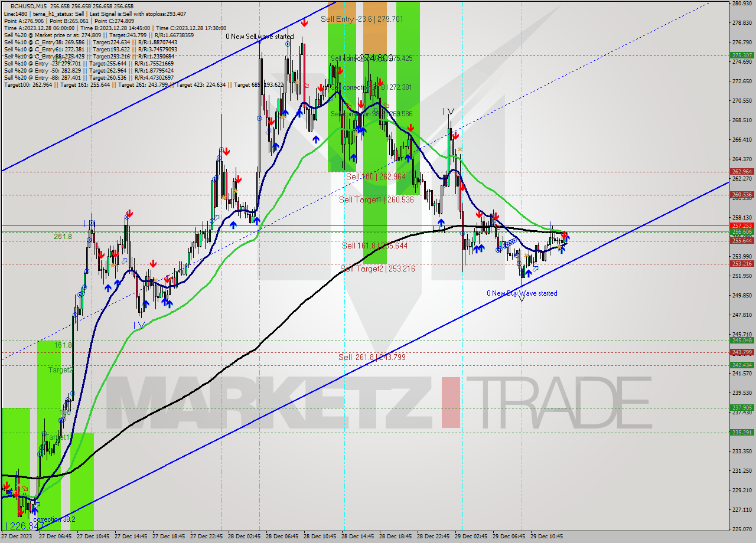The height and width of the screenshot is (543, 756).
Task: Click red 243.799 price-axis tag
Action: (x=742, y=352)
